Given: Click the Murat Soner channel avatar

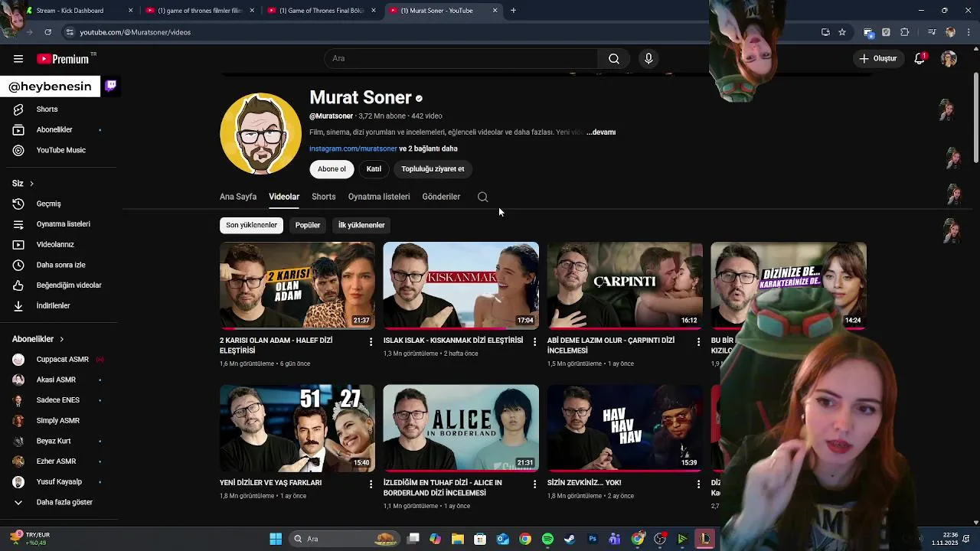Looking at the screenshot, I should pos(260,134).
